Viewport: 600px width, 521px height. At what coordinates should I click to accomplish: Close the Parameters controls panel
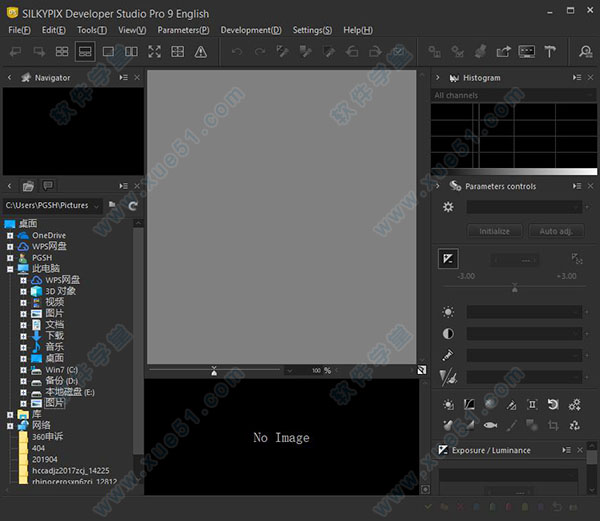tap(590, 186)
